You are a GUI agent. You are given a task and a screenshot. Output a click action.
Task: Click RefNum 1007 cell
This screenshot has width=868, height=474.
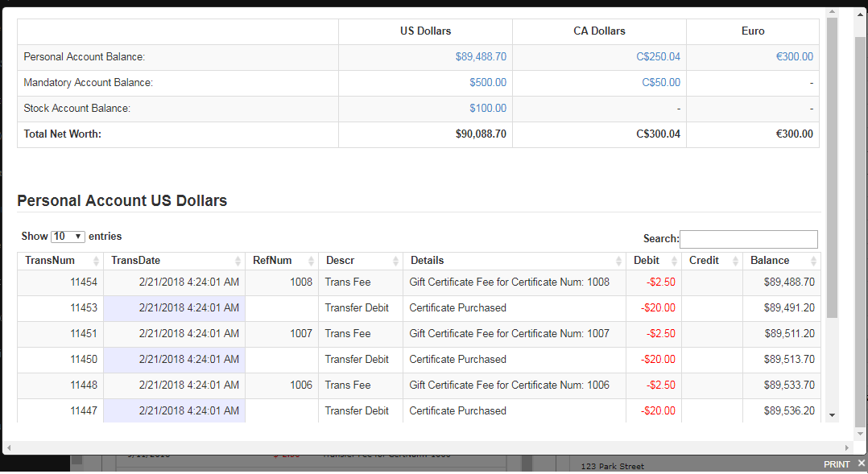282,334
